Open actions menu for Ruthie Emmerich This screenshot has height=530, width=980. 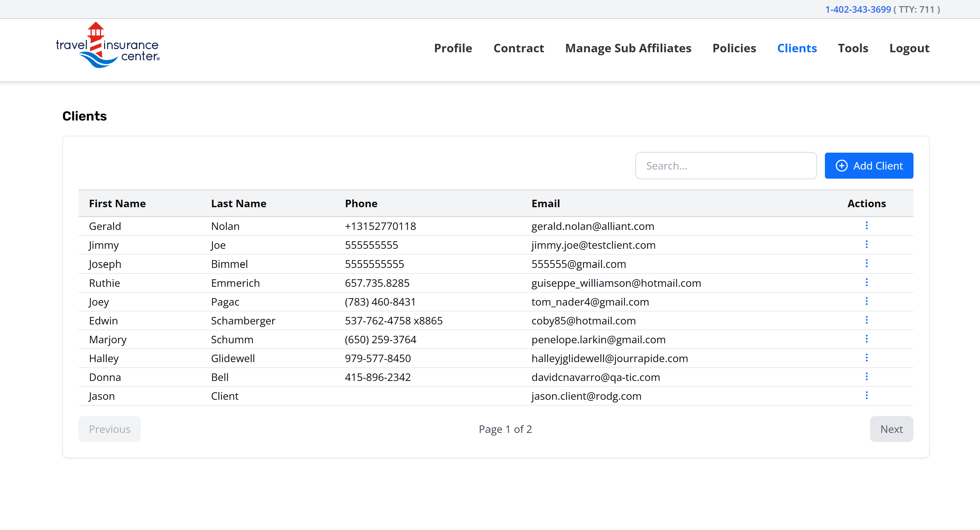(866, 283)
